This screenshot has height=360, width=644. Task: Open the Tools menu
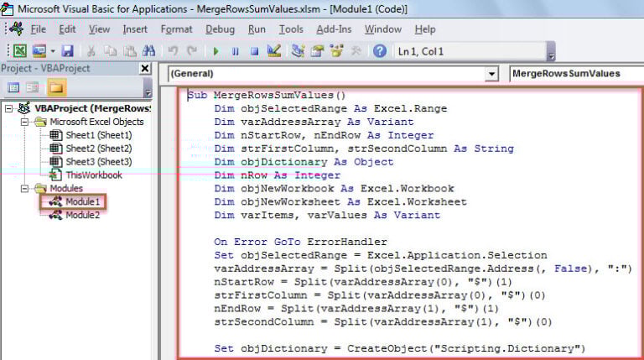[x=291, y=29]
